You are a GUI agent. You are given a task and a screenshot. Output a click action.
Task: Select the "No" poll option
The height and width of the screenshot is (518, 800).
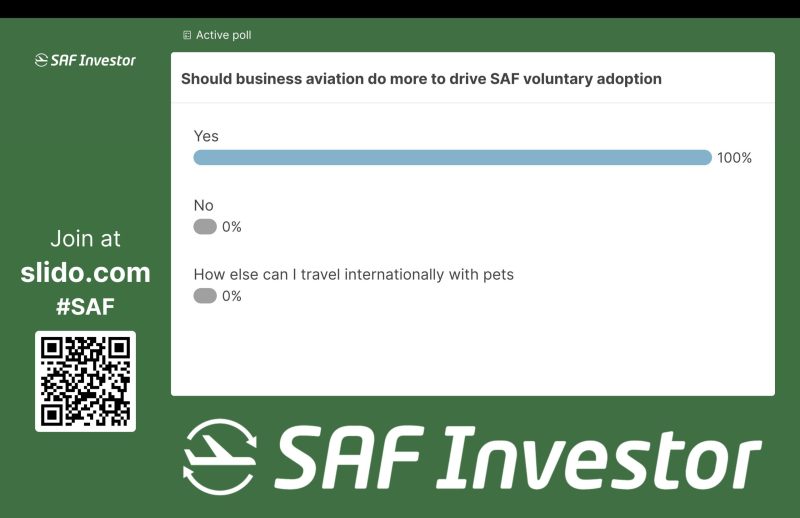[203, 206]
